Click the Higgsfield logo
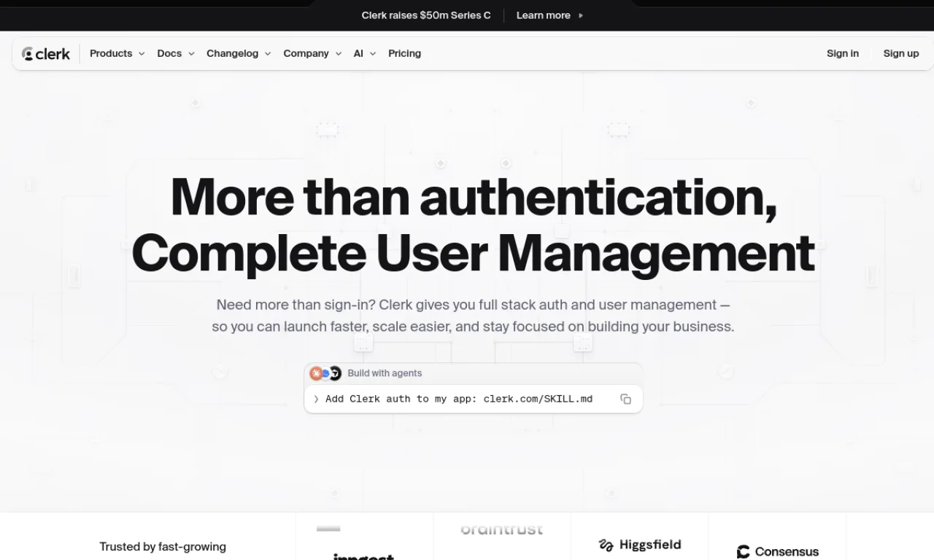The width and height of the screenshot is (934, 560). (x=640, y=545)
